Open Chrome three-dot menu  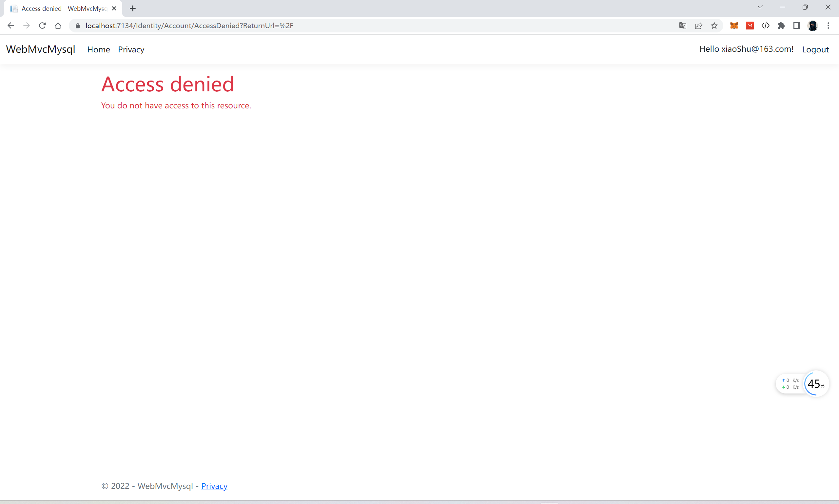pos(828,26)
